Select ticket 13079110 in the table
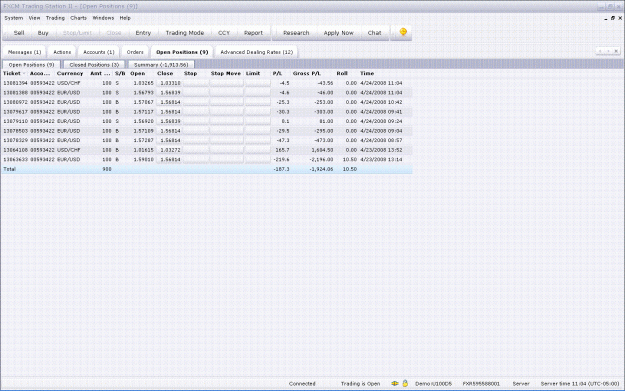Screen dimensions: 625x391 tap(16, 121)
